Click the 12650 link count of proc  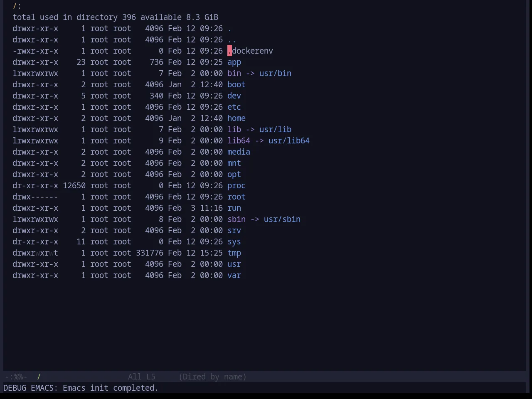pos(74,186)
